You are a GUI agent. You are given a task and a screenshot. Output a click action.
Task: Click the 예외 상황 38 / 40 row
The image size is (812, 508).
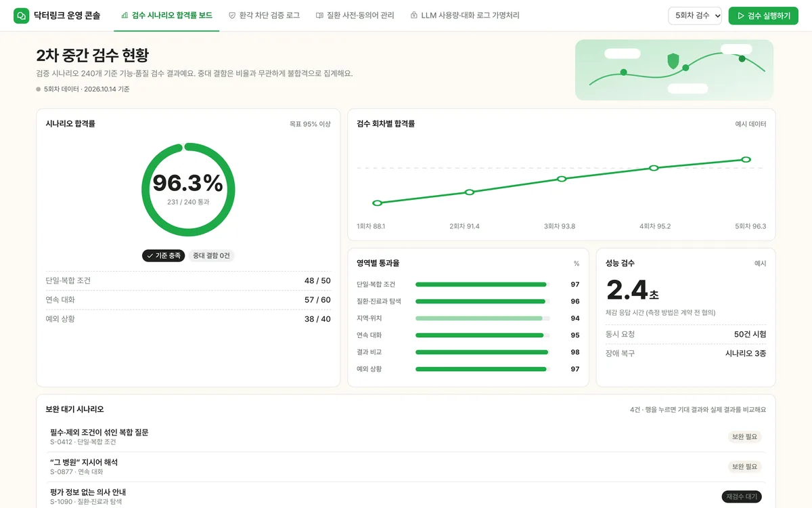point(188,318)
